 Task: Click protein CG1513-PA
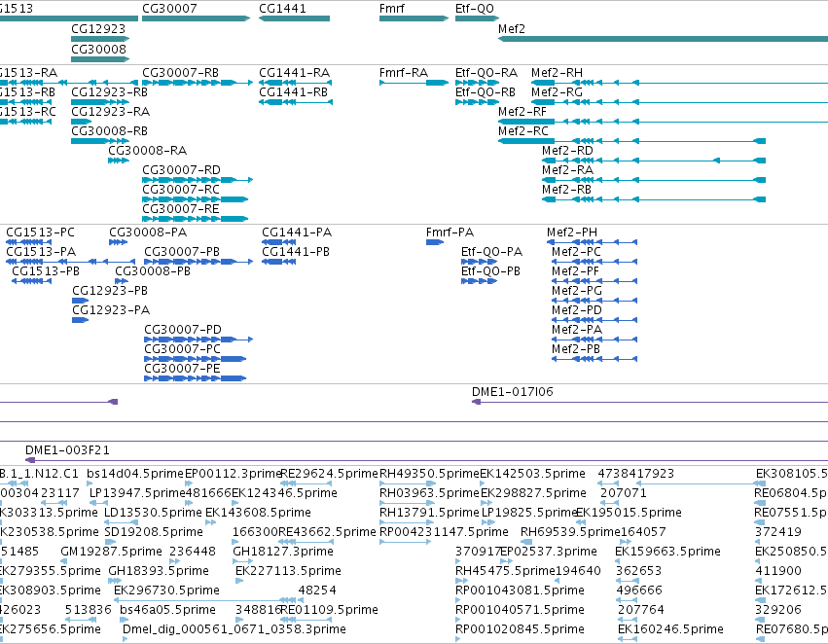coord(41,252)
